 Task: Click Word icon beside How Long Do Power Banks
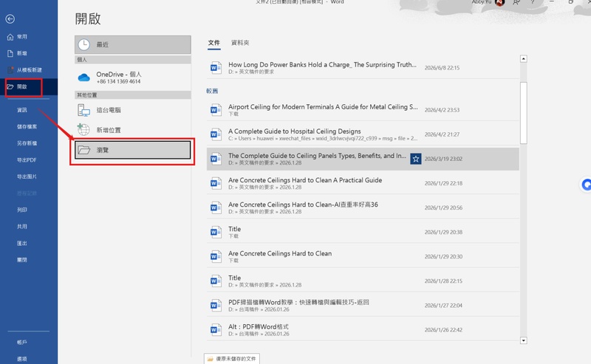(x=216, y=68)
